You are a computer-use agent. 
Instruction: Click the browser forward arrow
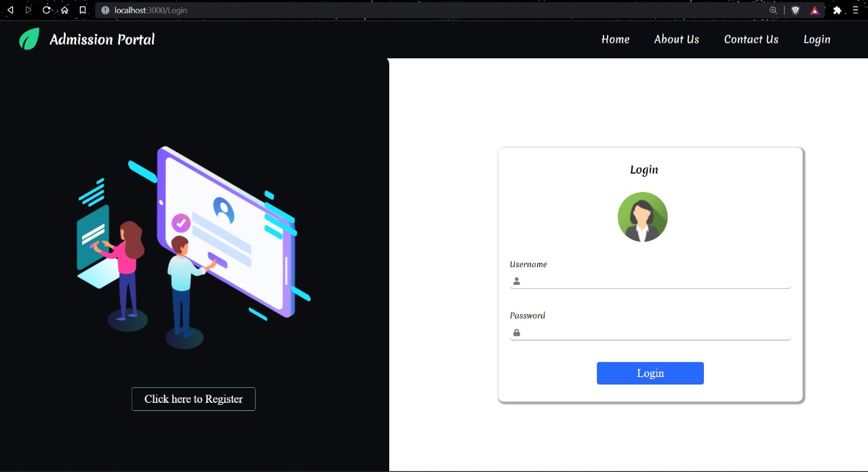28,10
